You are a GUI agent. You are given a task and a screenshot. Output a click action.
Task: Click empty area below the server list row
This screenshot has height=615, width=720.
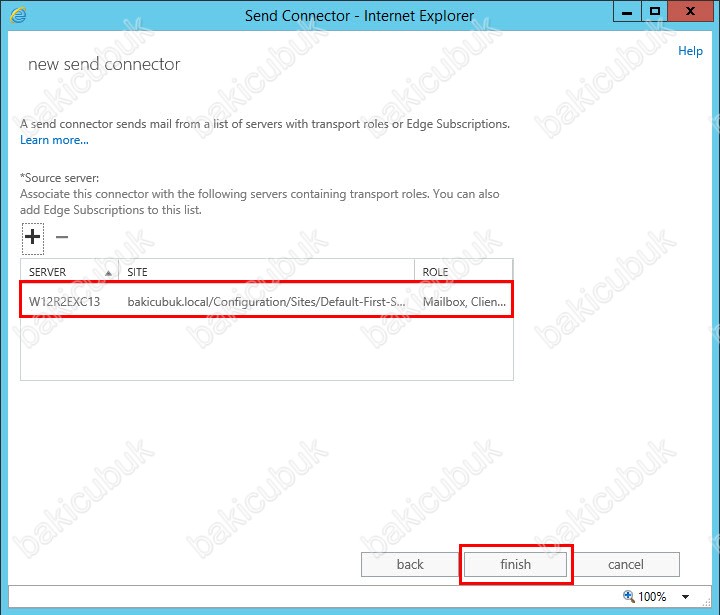pos(266,348)
